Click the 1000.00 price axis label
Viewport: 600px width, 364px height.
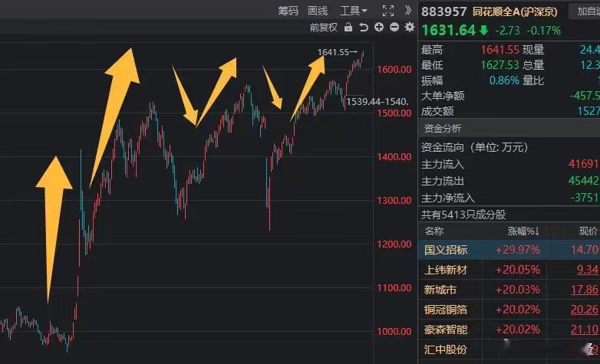pos(394,332)
